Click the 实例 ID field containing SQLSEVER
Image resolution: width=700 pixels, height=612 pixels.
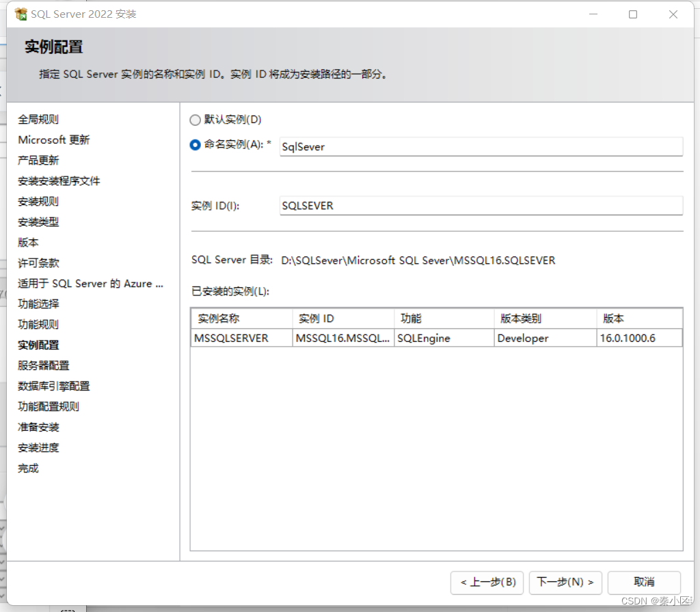tap(481, 206)
